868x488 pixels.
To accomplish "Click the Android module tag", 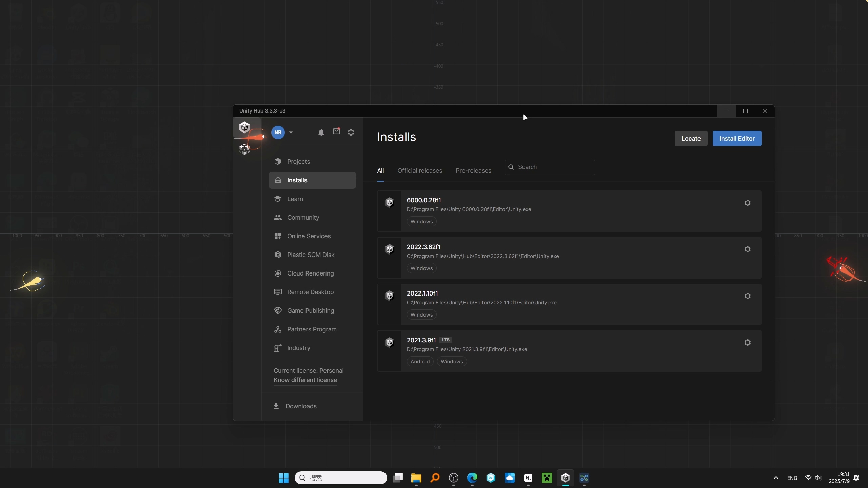I will point(420,362).
